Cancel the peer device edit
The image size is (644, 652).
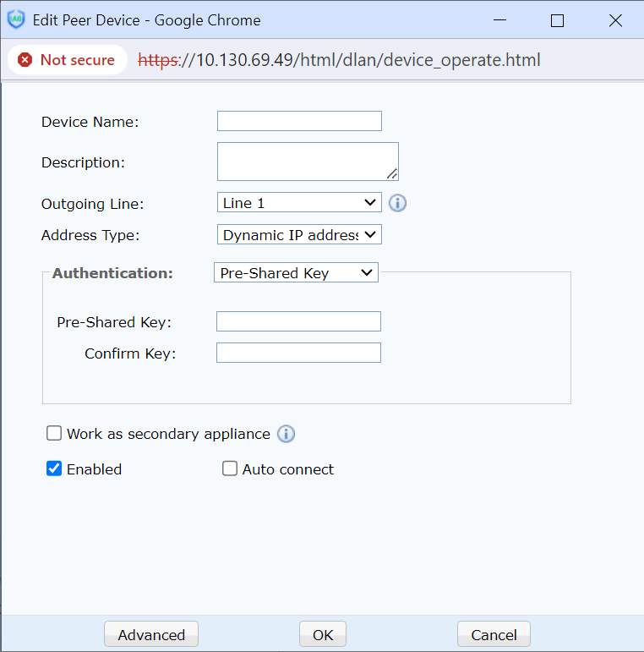point(494,635)
